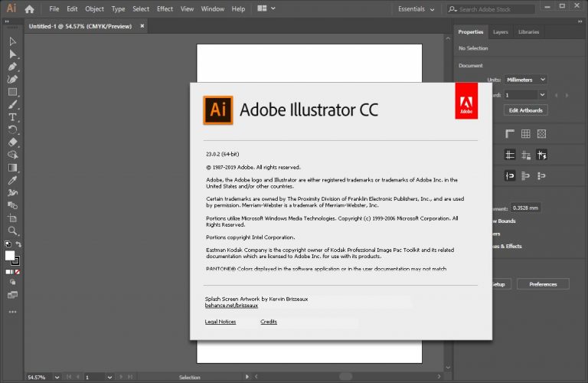Select the Pen tool
The image size is (588, 383).
pyautogui.click(x=13, y=67)
